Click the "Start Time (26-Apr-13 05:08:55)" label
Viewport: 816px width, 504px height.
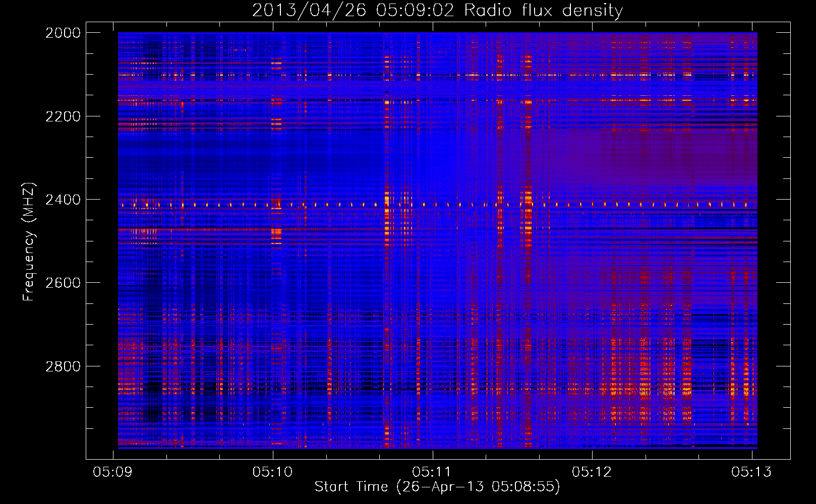tap(437, 487)
